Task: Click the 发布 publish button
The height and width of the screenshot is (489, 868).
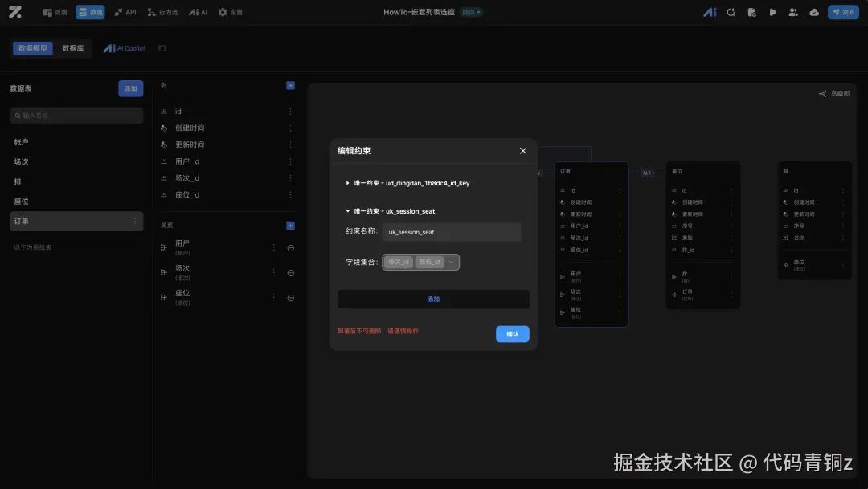Action: tap(843, 12)
